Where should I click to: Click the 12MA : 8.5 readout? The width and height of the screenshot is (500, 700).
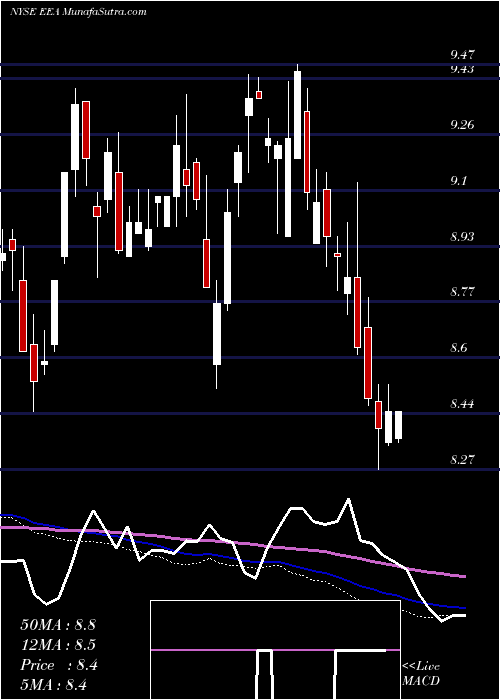coord(58,645)
